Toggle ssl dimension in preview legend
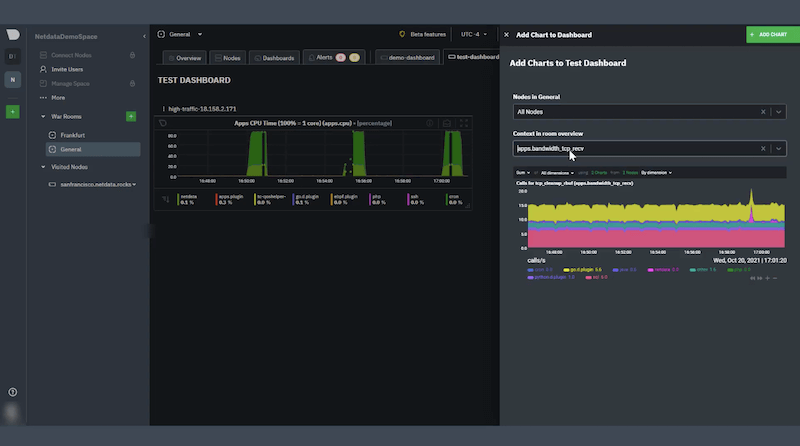Screen dimensions: 800x446 pos(596,277)
